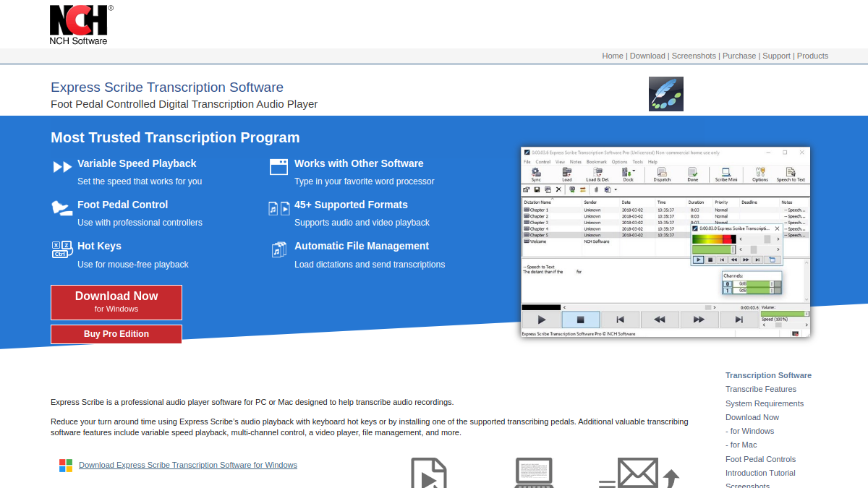Click the Foot Pedal Control icon
This screenshot has height=488, width=868.
(x=62, y=208)
